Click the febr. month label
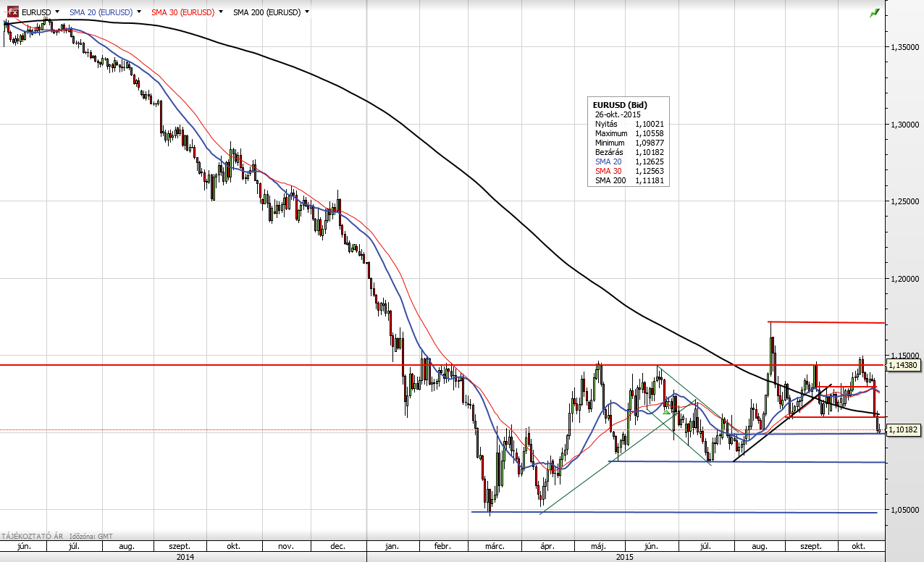This screenshot has width=924, height=562. pyautogui.click(x=443, y=547)
